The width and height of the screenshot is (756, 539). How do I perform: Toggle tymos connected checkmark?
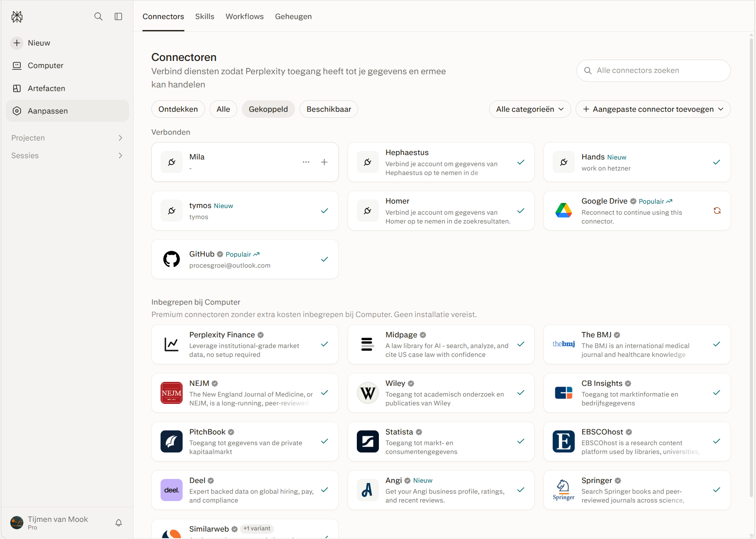point(324,211)
